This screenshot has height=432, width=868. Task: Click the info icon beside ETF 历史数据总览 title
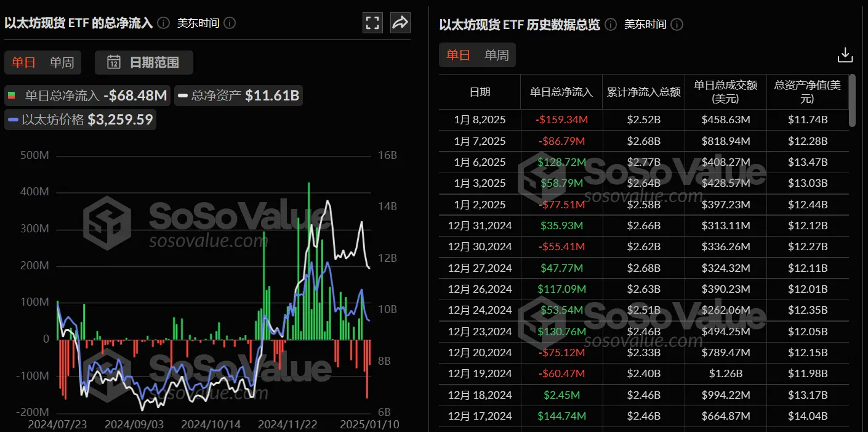click(x=609, y=25)
